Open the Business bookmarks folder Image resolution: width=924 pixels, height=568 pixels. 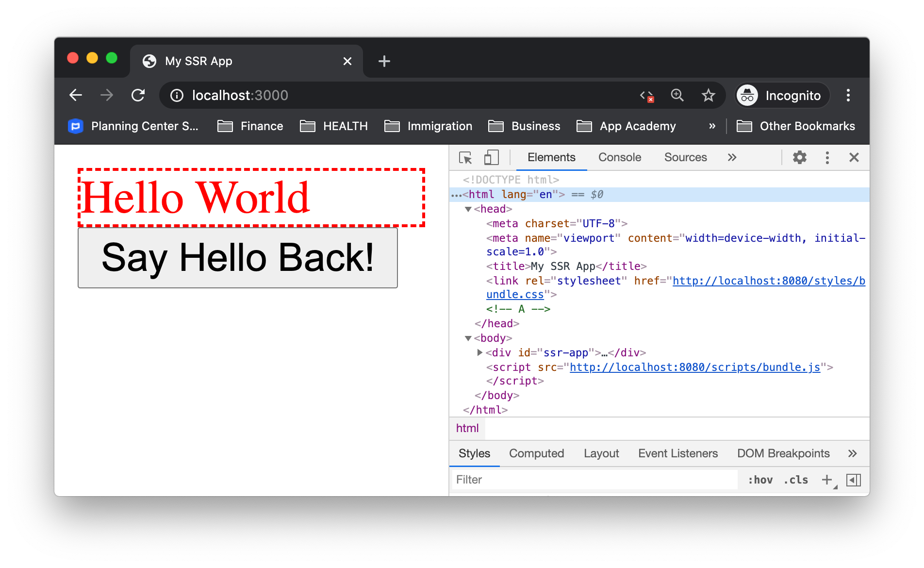click(x=524, y=126)
